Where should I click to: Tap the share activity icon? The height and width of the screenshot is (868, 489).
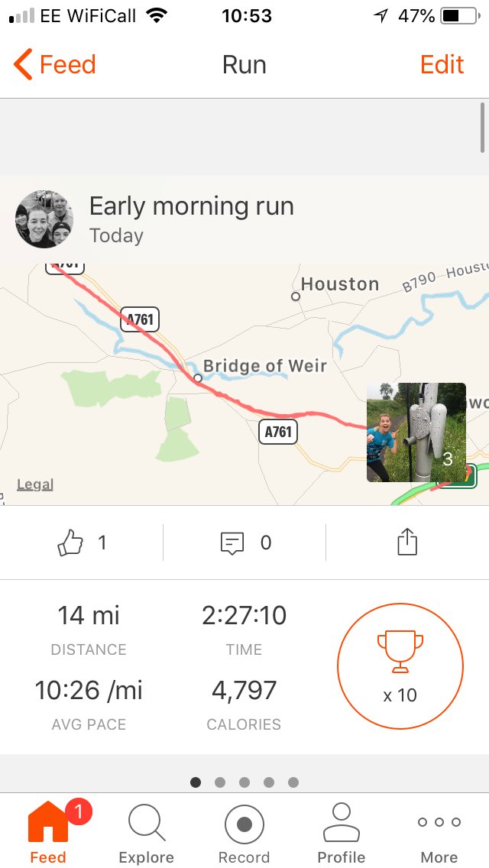coord(407,542)
